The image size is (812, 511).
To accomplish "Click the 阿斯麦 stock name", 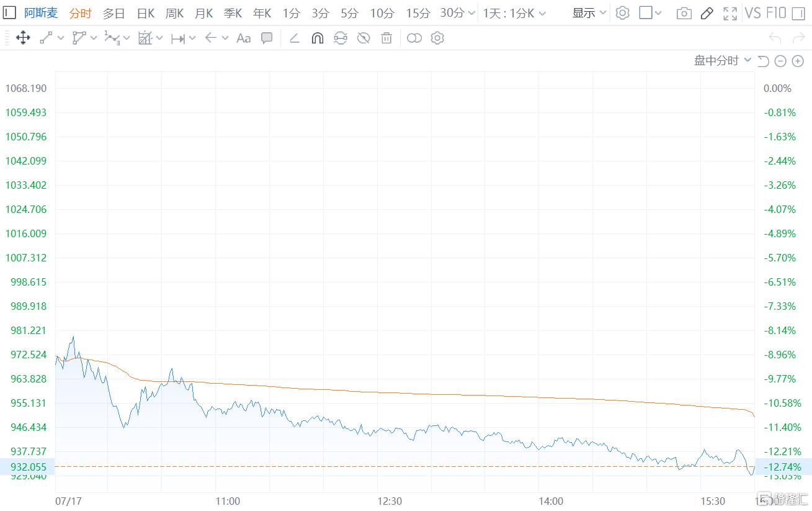I will click(x=41, y=13).
